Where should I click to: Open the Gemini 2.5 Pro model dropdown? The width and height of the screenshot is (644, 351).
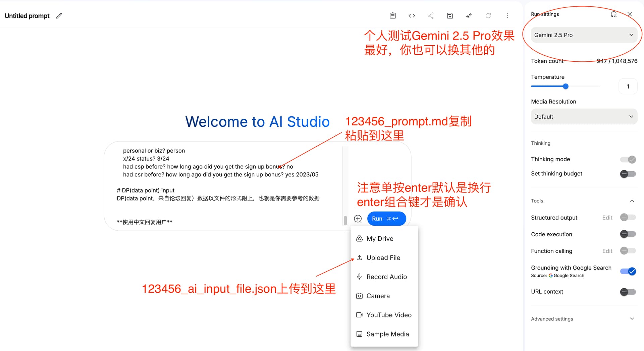584,35
